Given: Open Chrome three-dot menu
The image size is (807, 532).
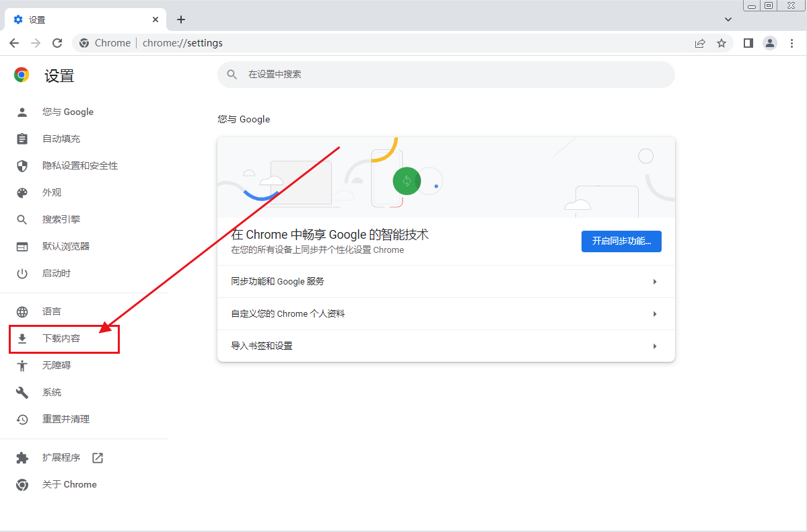Looking at the screenshot, I should [x=792, y=43].
